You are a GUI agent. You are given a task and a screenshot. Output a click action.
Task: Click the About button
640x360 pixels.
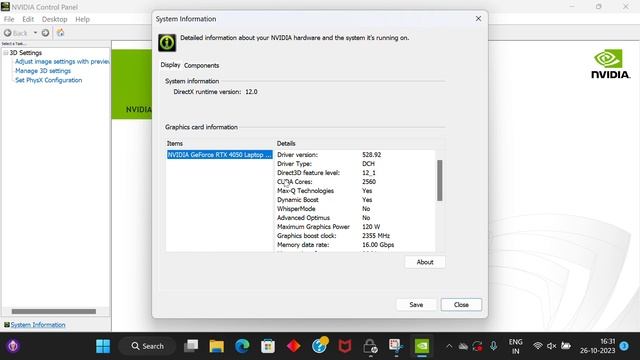(x=425, y=262)
